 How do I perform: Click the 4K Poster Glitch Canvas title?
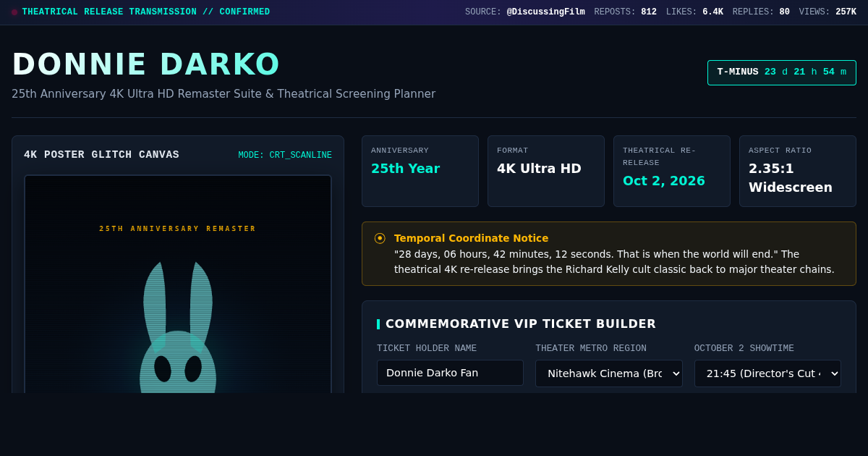pos(101,155)
